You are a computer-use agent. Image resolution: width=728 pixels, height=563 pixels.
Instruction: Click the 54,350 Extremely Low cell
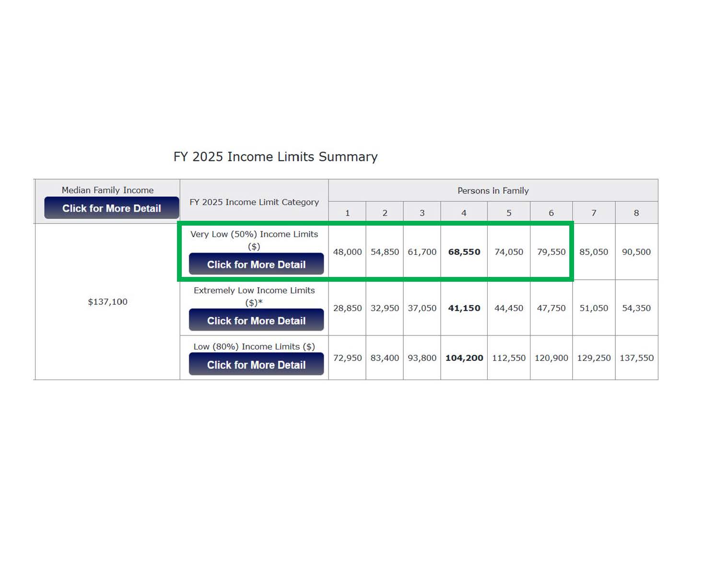click(636, 308)
